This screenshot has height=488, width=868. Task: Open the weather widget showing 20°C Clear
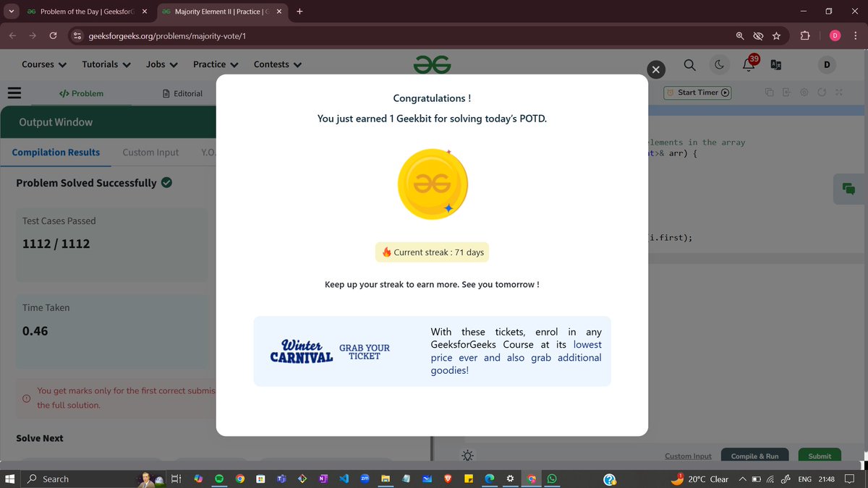pos(699,479)
